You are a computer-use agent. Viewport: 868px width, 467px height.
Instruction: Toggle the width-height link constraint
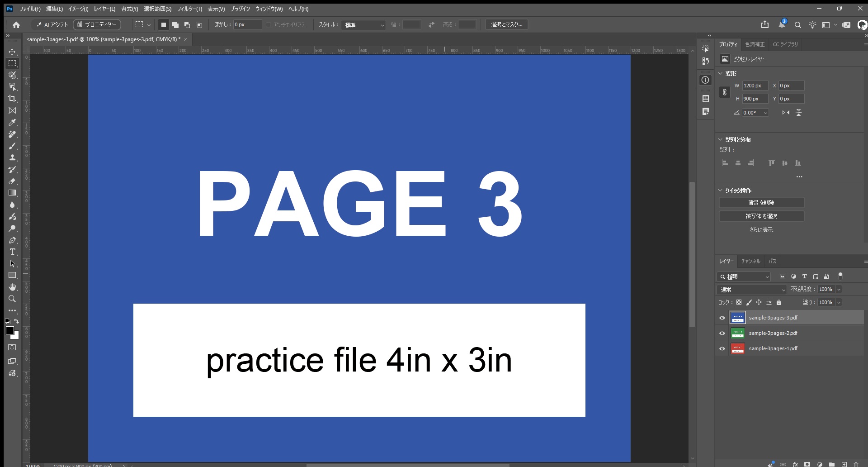pos(725,92)
